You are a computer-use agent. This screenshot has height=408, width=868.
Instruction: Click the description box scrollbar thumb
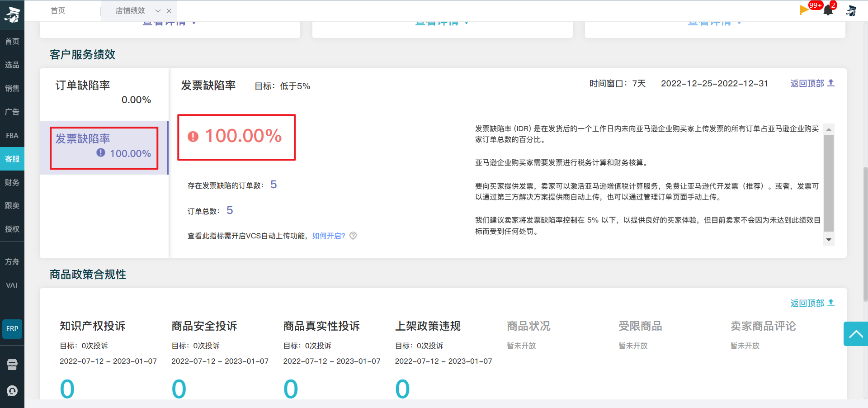829,183
